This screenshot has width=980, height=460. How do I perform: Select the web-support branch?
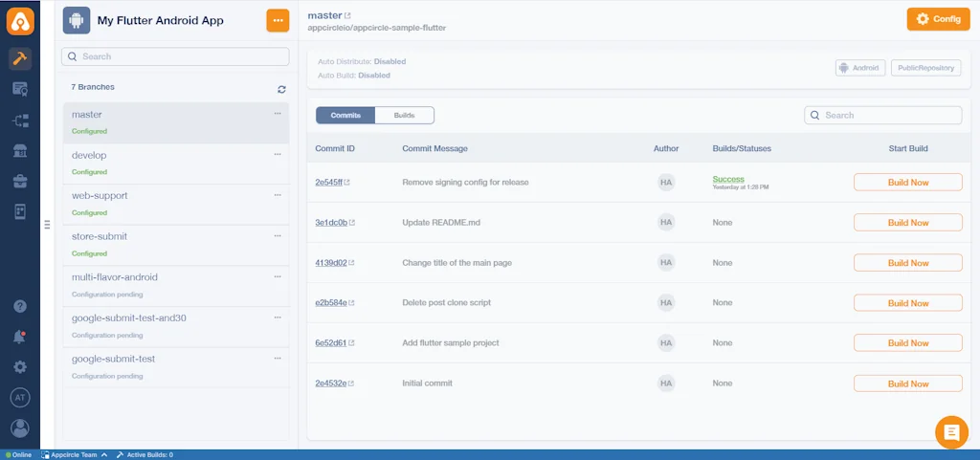point(176,204)
